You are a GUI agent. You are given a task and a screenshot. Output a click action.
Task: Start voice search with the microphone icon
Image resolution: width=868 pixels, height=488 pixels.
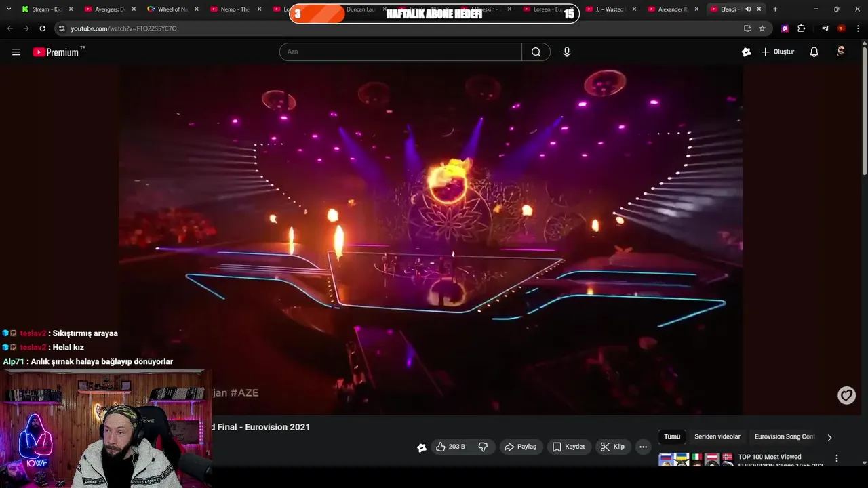pyautogui.click(x=567, y=52)
